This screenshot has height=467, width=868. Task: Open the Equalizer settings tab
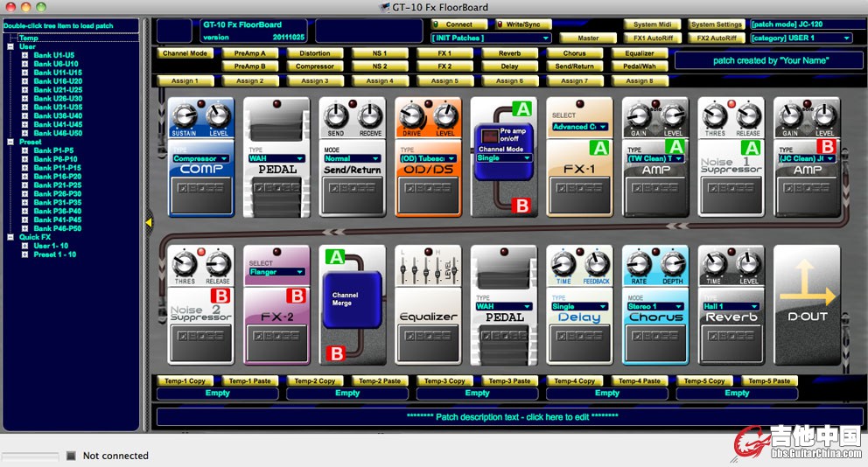pos(640,53)
